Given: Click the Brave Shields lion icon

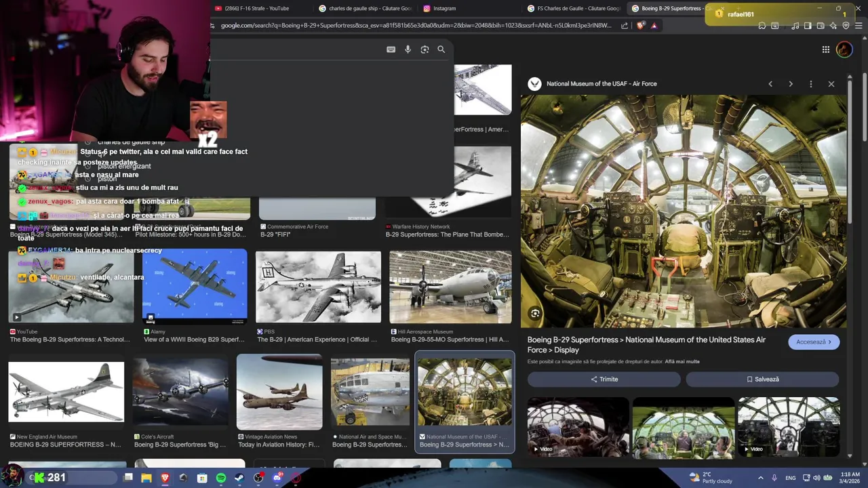Looking at the screenshot, I should (x=641, y=26).
